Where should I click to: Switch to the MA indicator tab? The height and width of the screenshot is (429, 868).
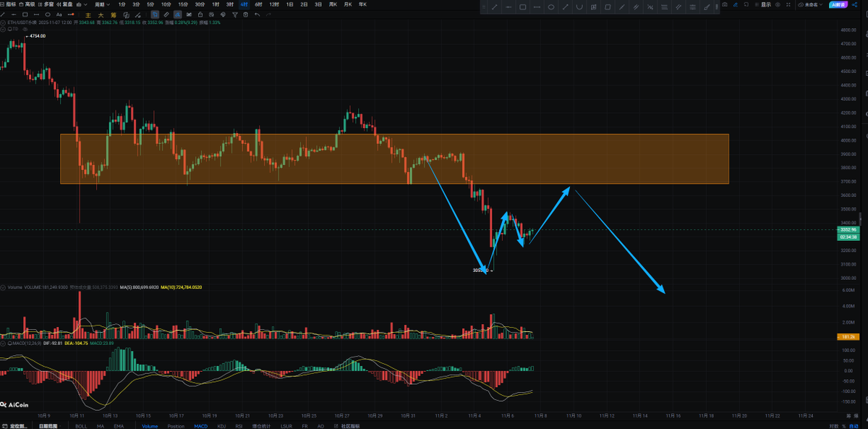coord(101,426)
